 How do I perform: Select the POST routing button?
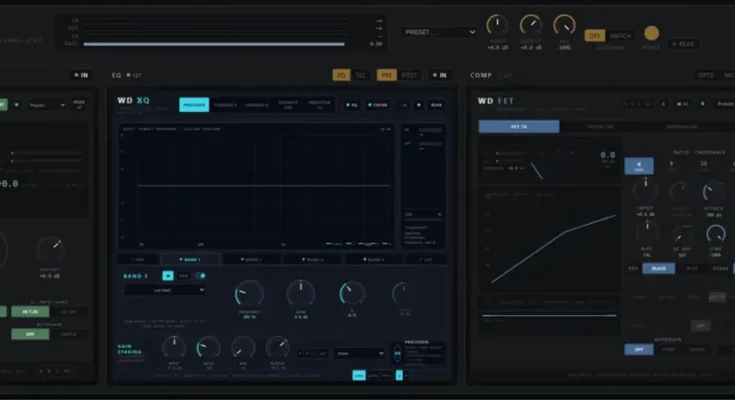(409, 75)
